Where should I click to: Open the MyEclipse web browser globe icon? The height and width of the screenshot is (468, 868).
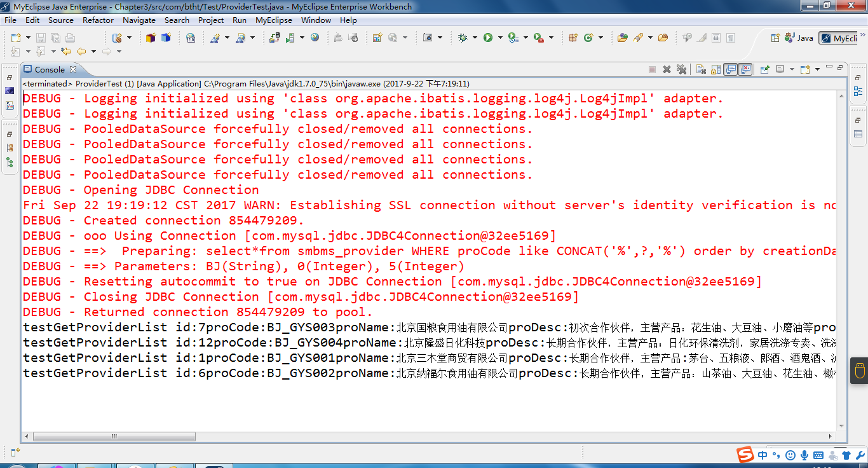pos(315,38)
